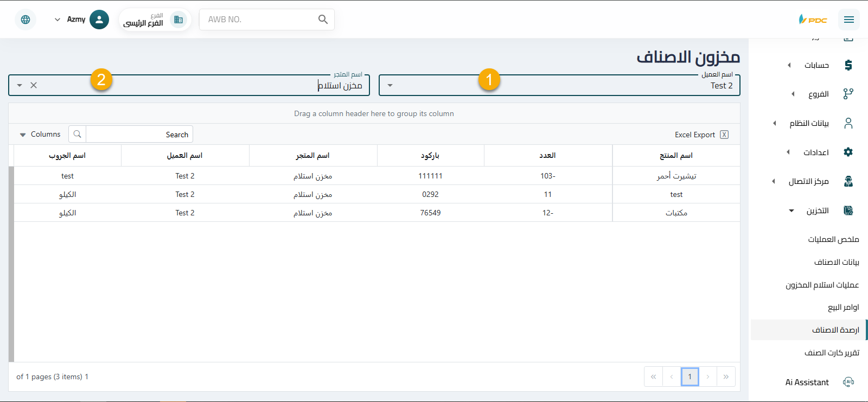Click the grid search magnifier icon

point(77,134)
